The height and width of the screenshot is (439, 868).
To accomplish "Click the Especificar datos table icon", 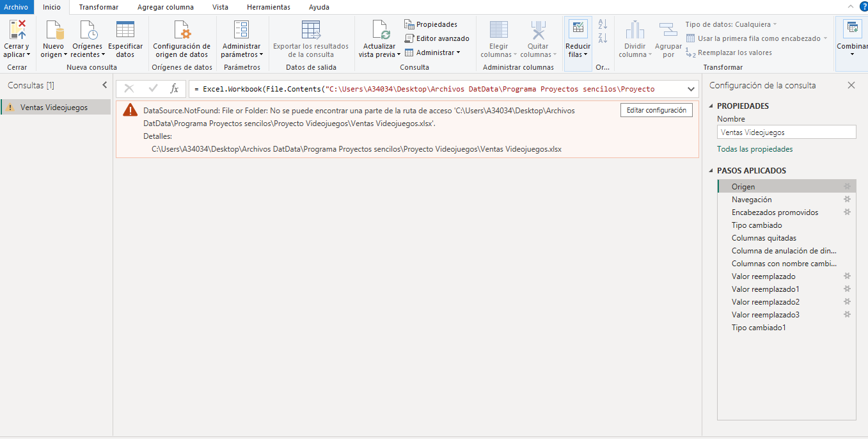I will [x=125, y=30].
